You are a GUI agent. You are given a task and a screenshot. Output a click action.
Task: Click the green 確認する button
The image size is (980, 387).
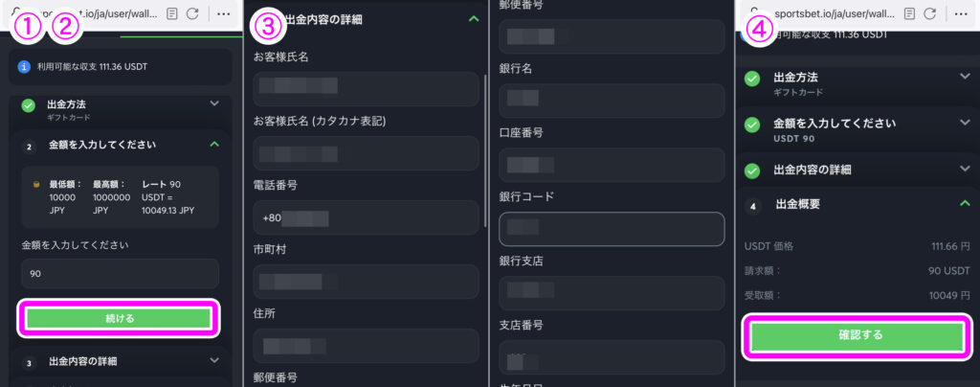pos(860,335)
